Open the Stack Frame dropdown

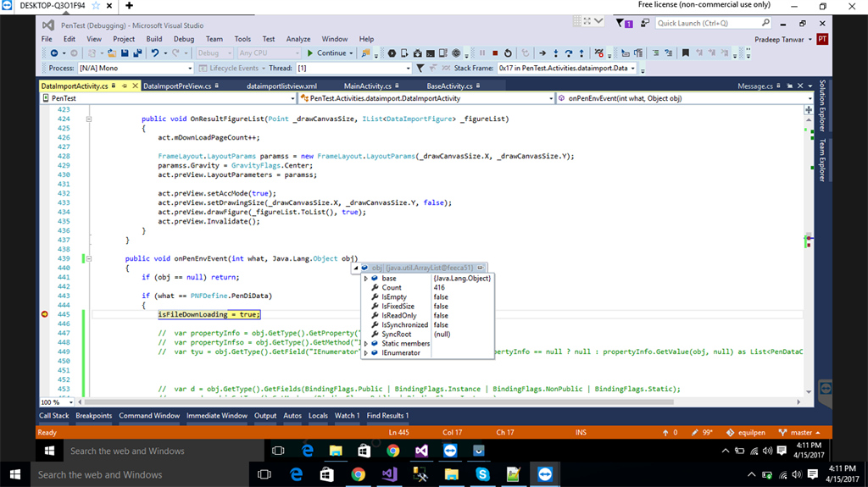(x=567, y=68)
